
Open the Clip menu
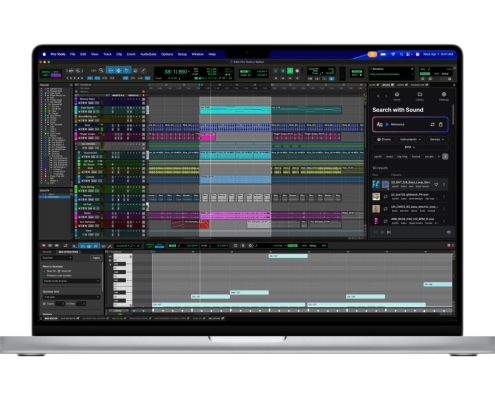(x=119, y=54)
